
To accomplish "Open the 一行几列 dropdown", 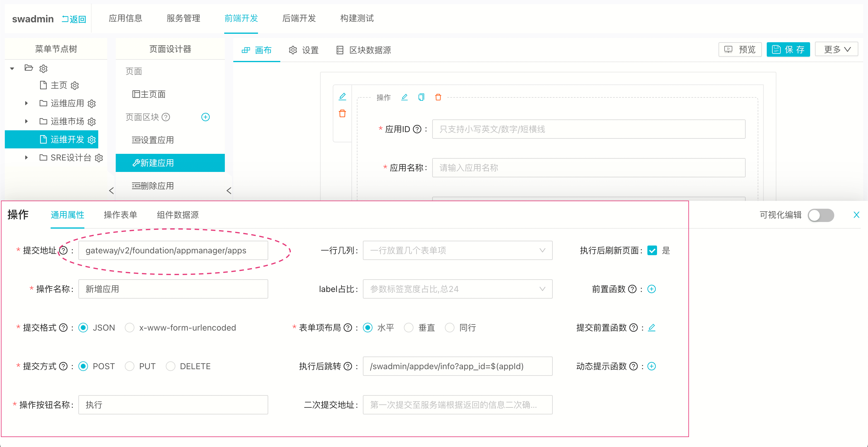I will click(457, 250).
